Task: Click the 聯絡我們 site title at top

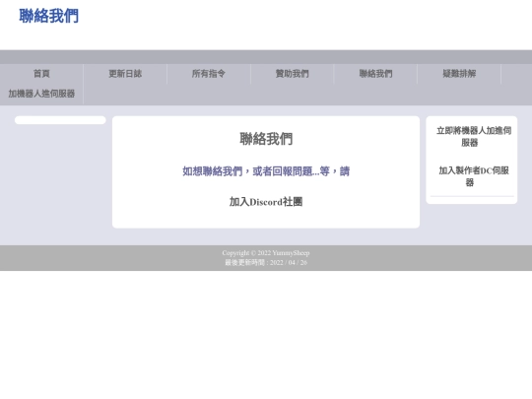Action: tap(49, 16)
